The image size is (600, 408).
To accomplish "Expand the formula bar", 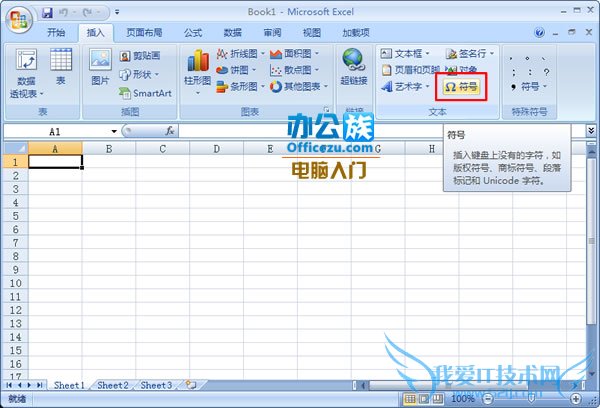I will [591, 131].
